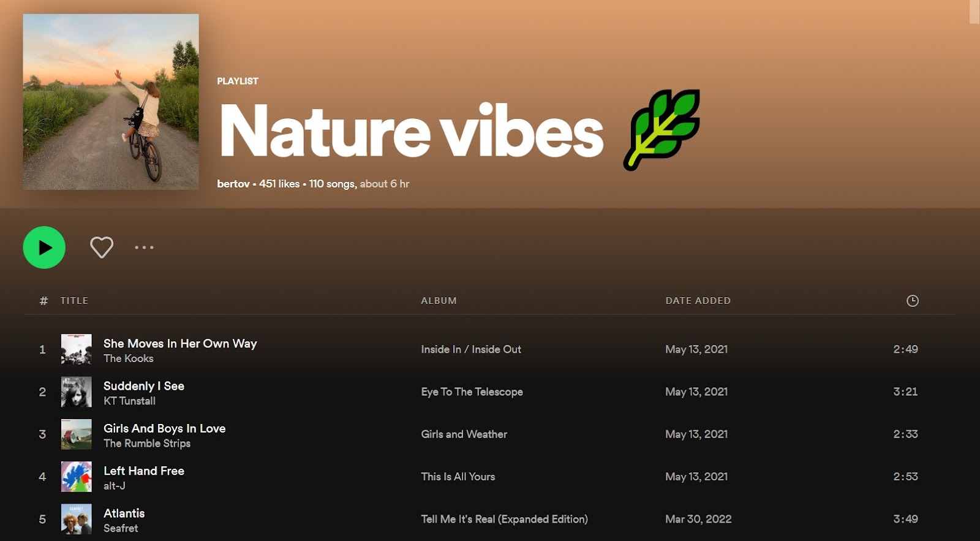Open the three-dot more options menu
This screenshot has width=980, height=541.
144,248
